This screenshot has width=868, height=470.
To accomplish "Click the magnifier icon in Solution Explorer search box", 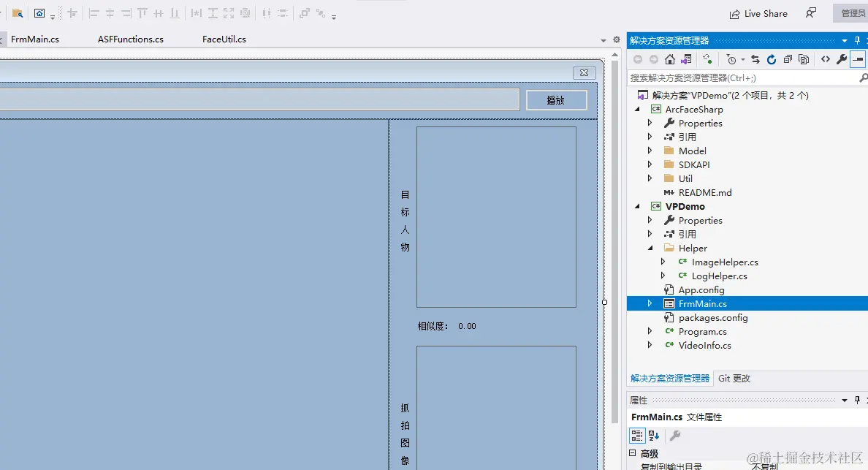I will click(x=863, y=78).
